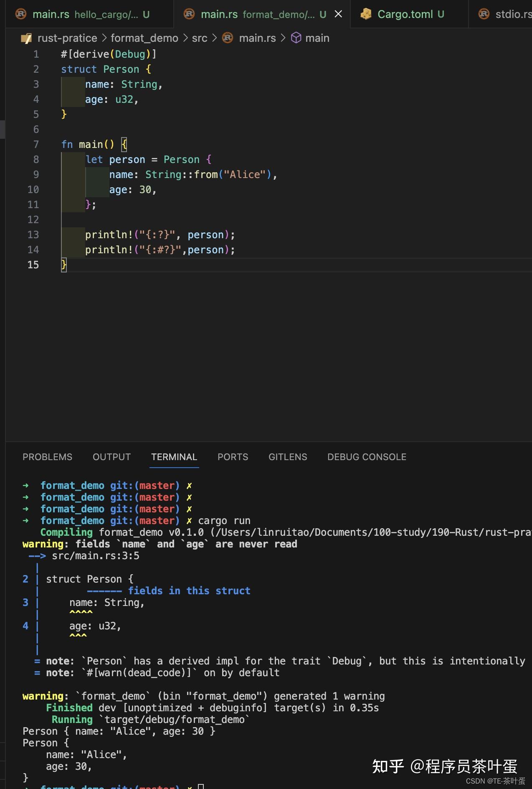
Task: Click 'age: 30,' on line 10
Action: pos(133,190)
